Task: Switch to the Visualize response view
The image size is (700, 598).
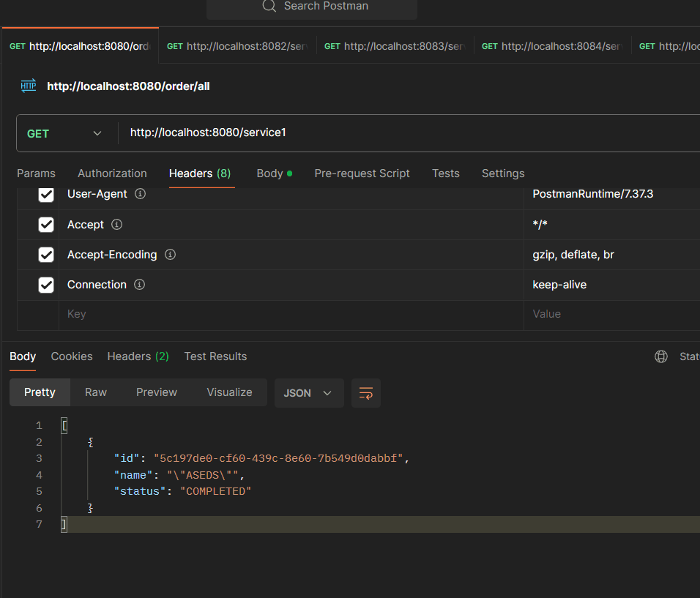Action: pyautogui.click(x=229, y=392)
